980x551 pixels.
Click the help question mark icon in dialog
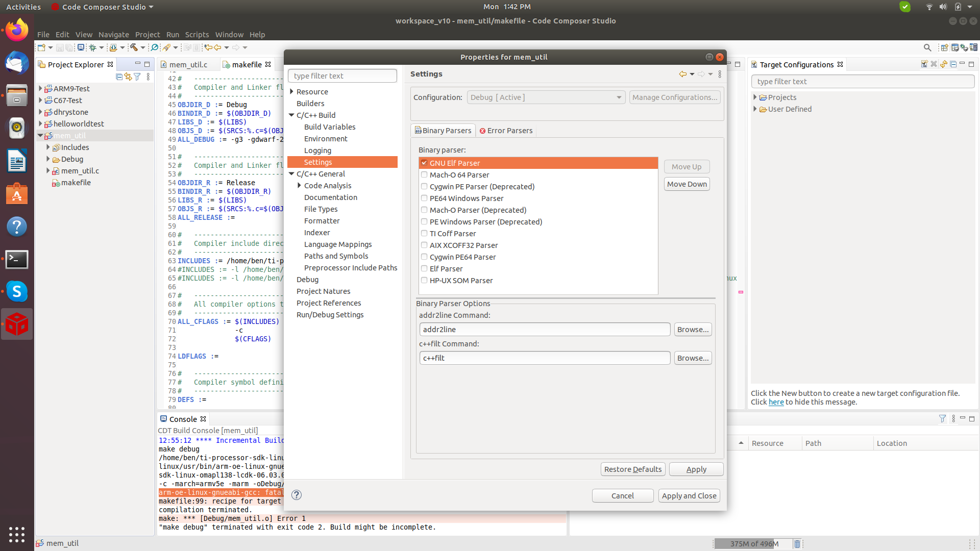297,495
